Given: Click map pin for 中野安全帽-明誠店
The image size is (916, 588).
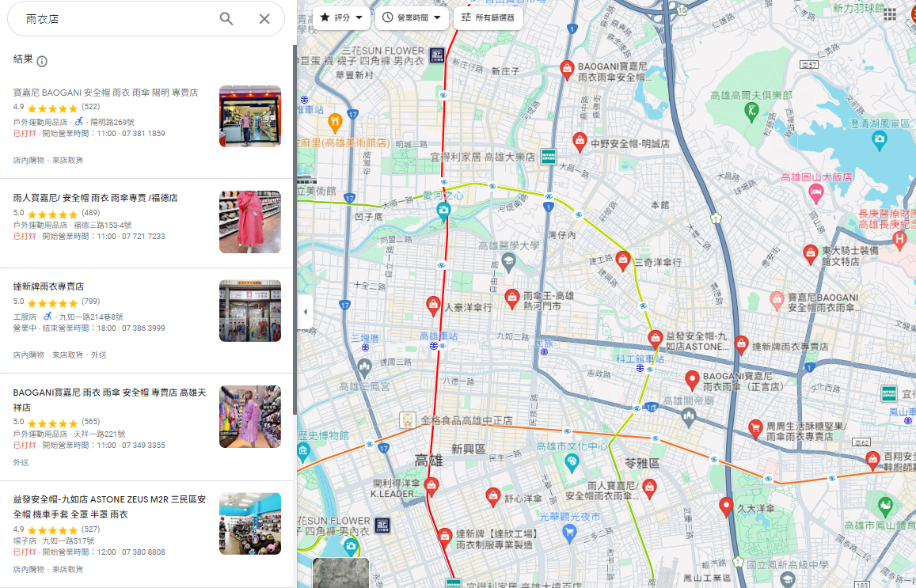Looking at the screenshot, I should [579, 142].
